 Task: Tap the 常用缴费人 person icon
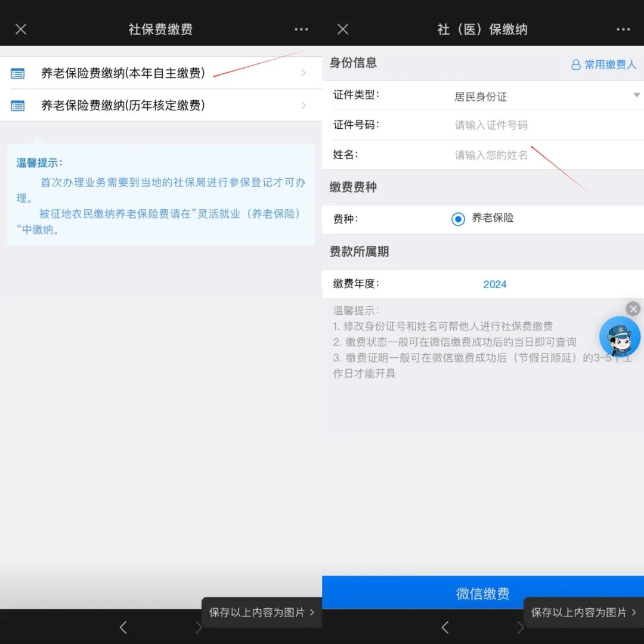pyautogui.click(x=575, y=64)
